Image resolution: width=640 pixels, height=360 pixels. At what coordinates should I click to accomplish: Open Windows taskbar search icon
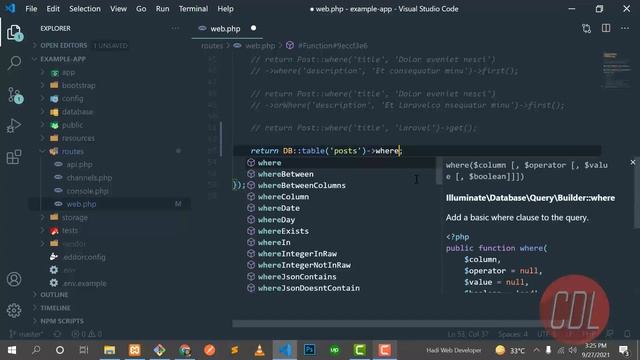point(36,350)
